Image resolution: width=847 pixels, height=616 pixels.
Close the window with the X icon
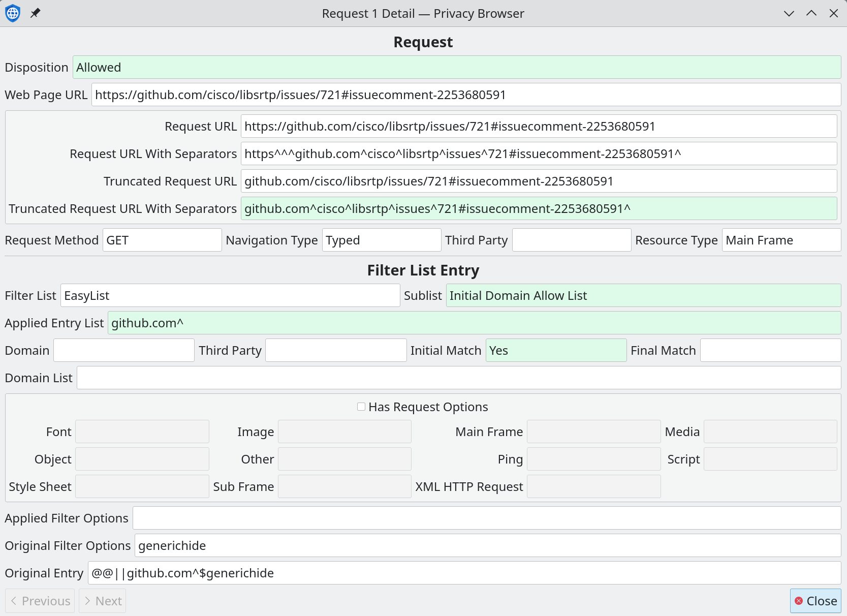tap(834, 13)
